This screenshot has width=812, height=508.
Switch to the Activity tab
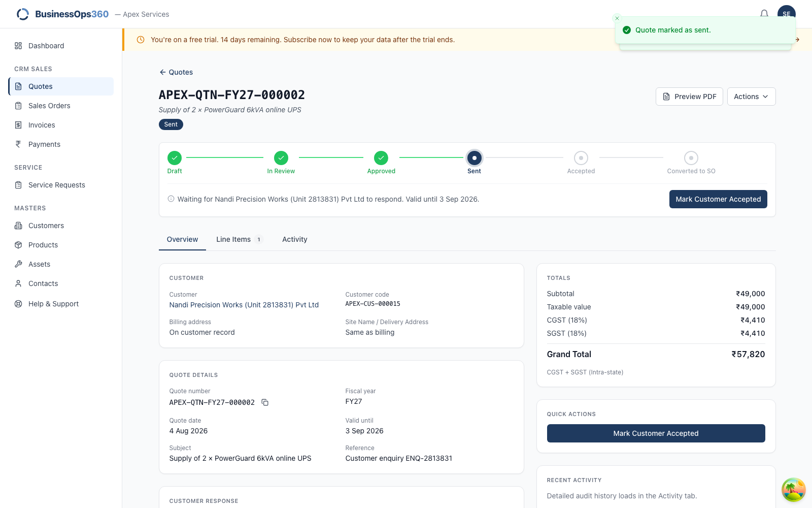295,239
